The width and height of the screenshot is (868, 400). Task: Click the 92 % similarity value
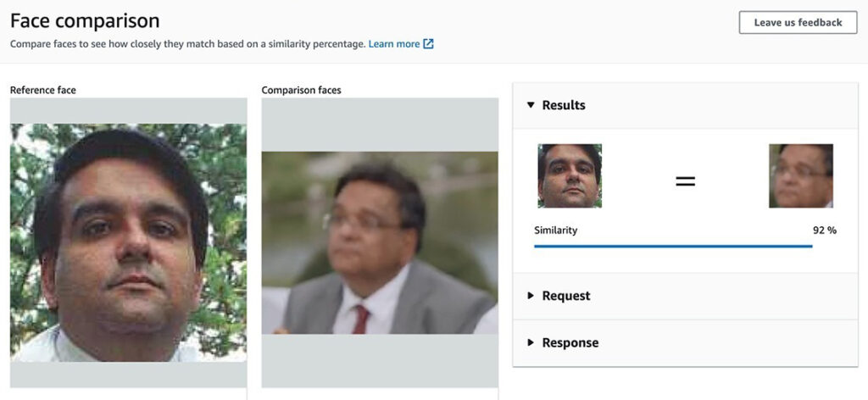tap(824, 230)
